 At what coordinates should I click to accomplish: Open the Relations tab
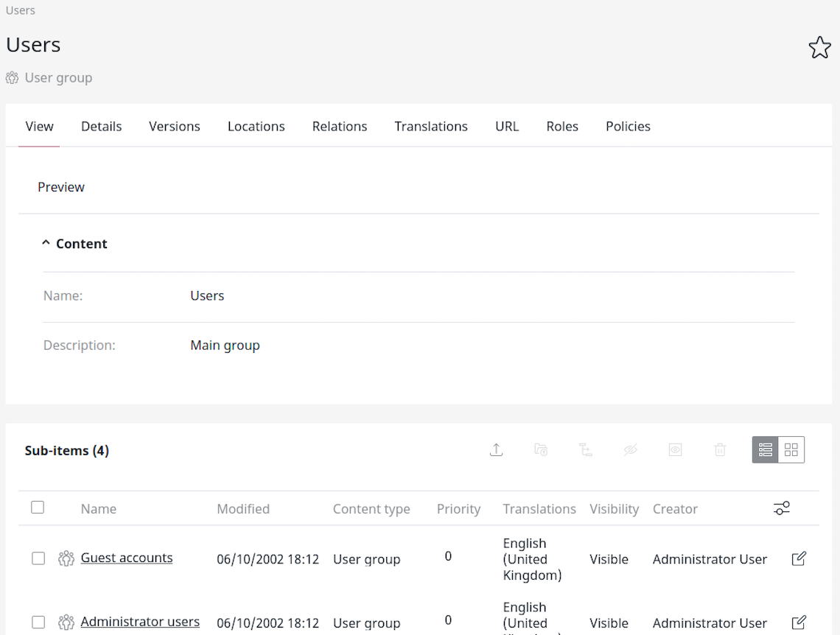[340, 127]
